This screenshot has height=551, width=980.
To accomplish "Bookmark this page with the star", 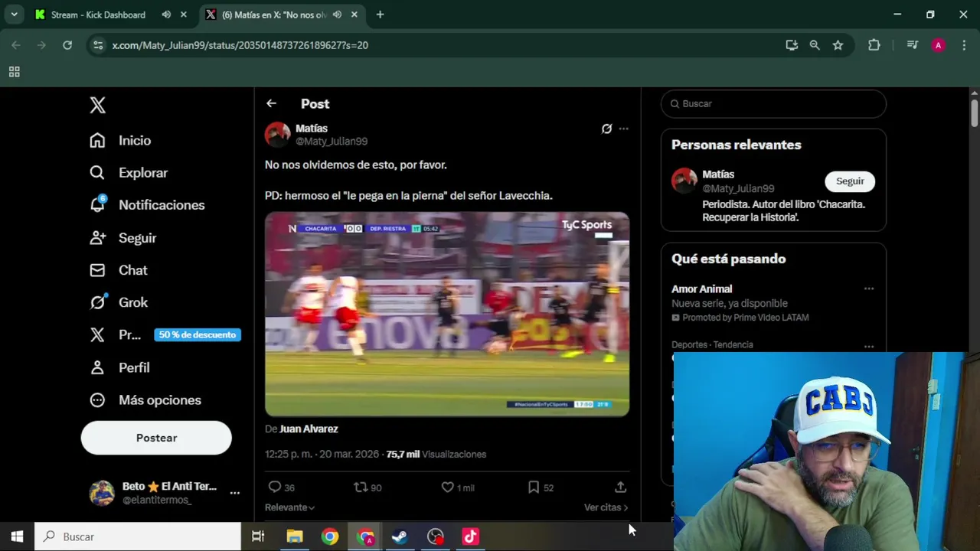I will pos(838,45).
